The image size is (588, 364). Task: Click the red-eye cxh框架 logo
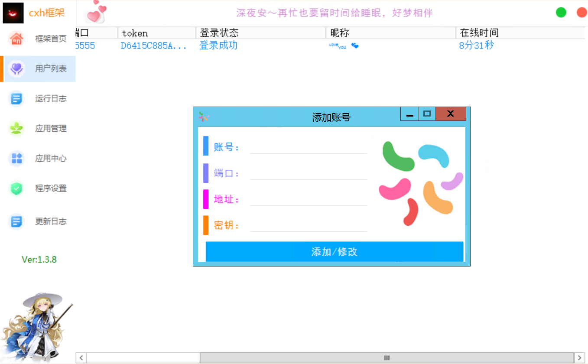[x=13, y=13]
